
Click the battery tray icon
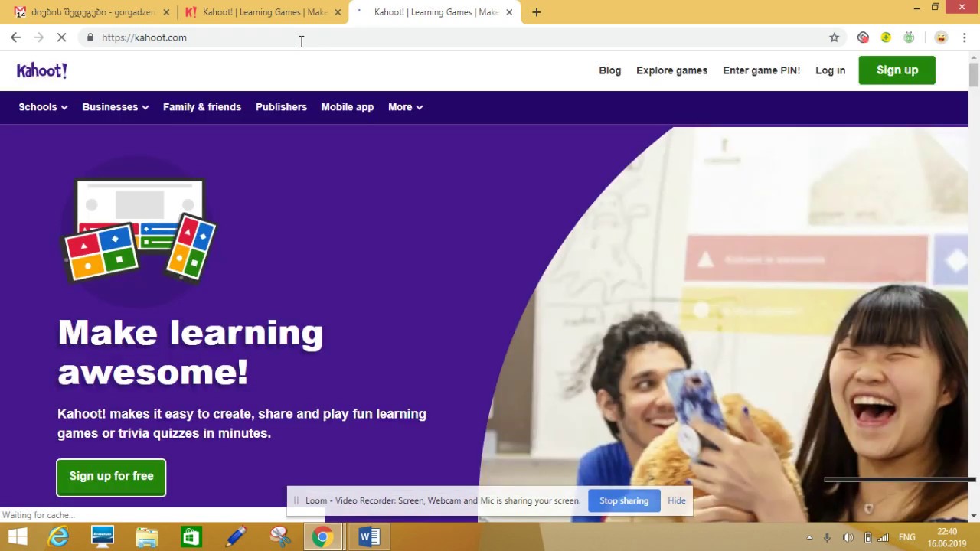pos(867,537)
